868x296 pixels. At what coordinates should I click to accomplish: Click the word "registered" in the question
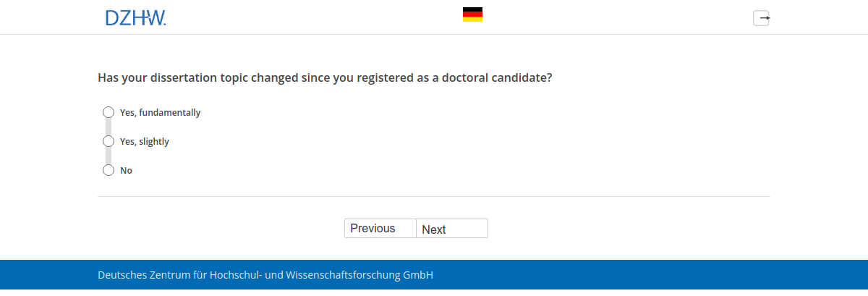click(x=384, y=77)
